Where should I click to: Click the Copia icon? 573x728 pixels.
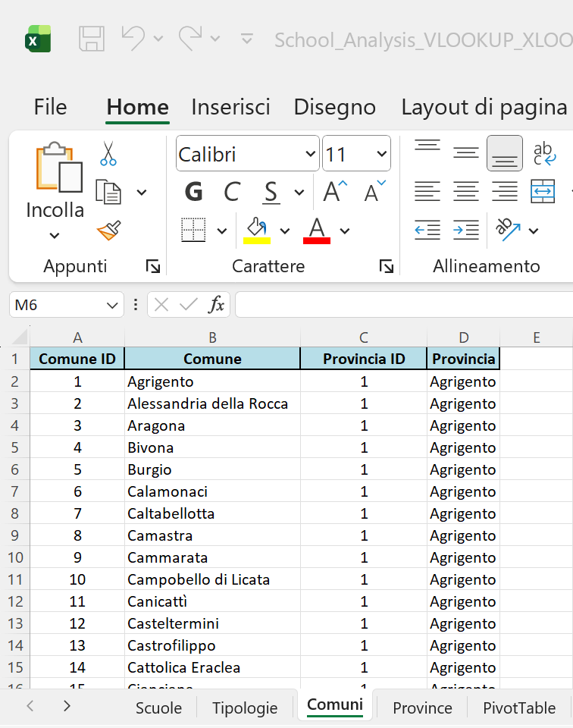pos(107,191)
